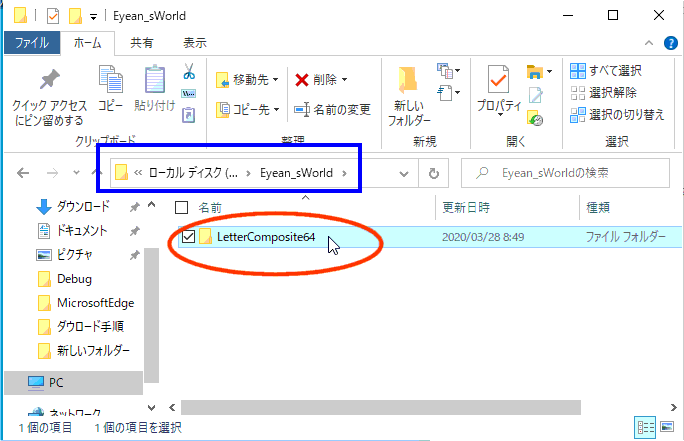Click the scissors Cut icon

tap(188, 73)
